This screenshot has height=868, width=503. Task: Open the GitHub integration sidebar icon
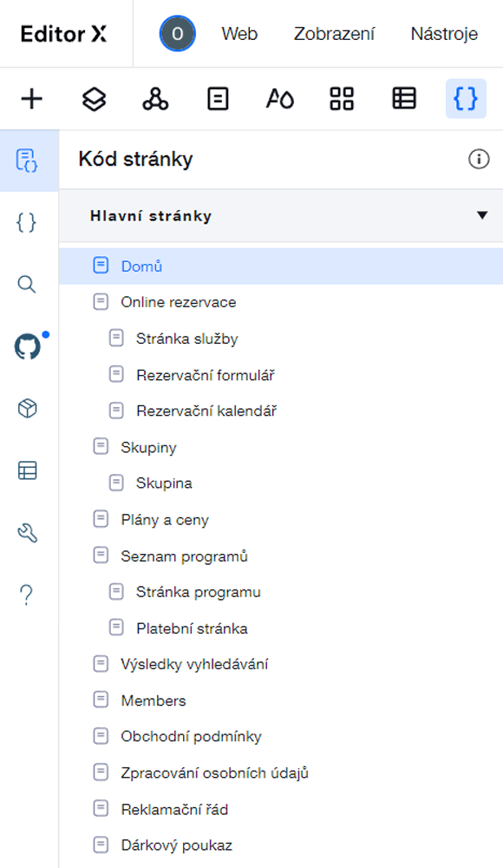point(27,347)
